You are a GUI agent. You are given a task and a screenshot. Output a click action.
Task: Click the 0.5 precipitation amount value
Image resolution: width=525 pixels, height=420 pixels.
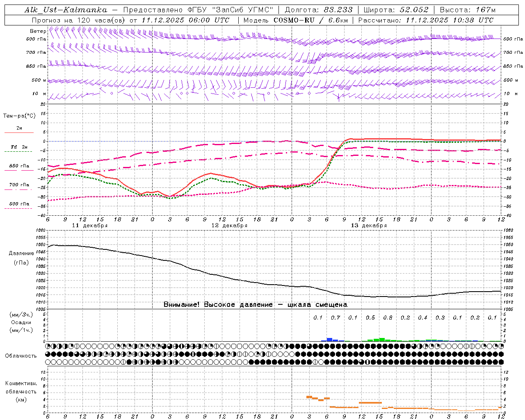coord(370,317)
